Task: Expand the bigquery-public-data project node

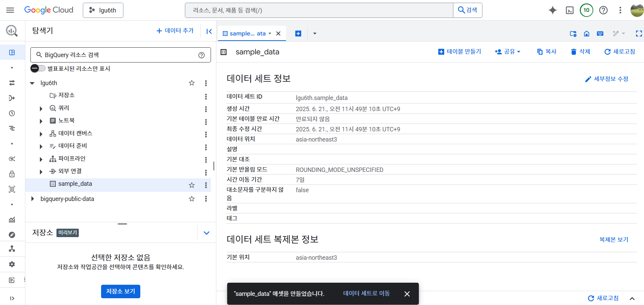Action: (32, 199)
